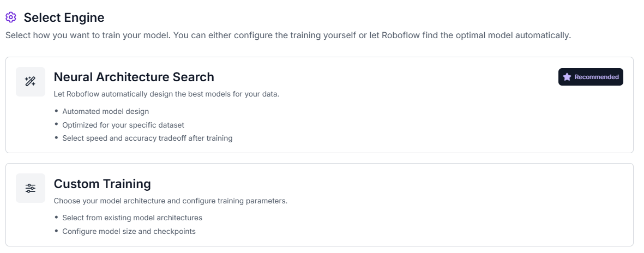Click the purple gear icon beside Select Engine
Screen dimensions: 644x253
point(11,17)
